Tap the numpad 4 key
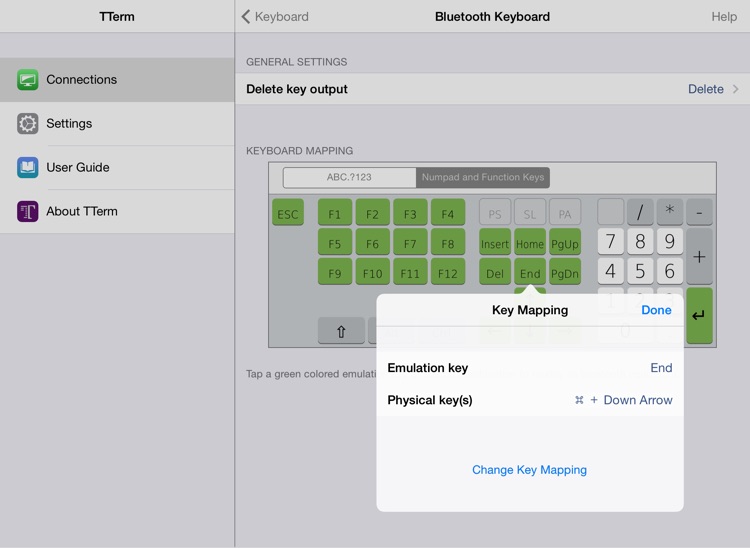Viewport: 750px width, 548px height. (x=611, y=271)
